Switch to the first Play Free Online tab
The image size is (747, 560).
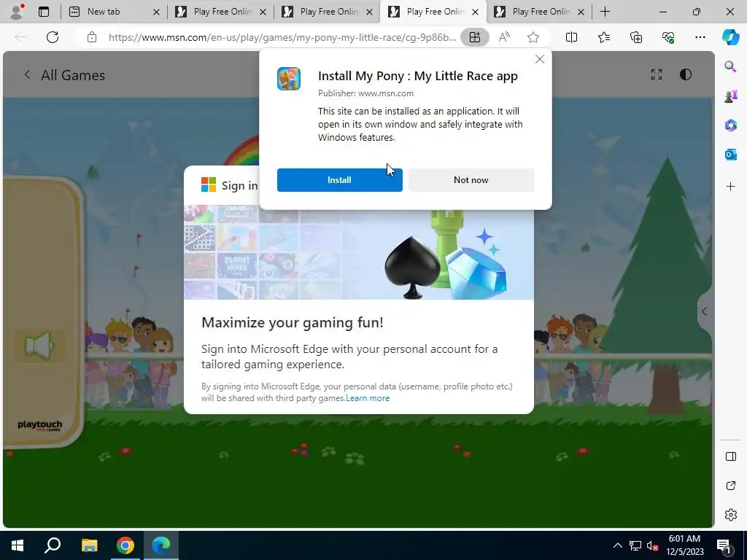tap(222, 12)
